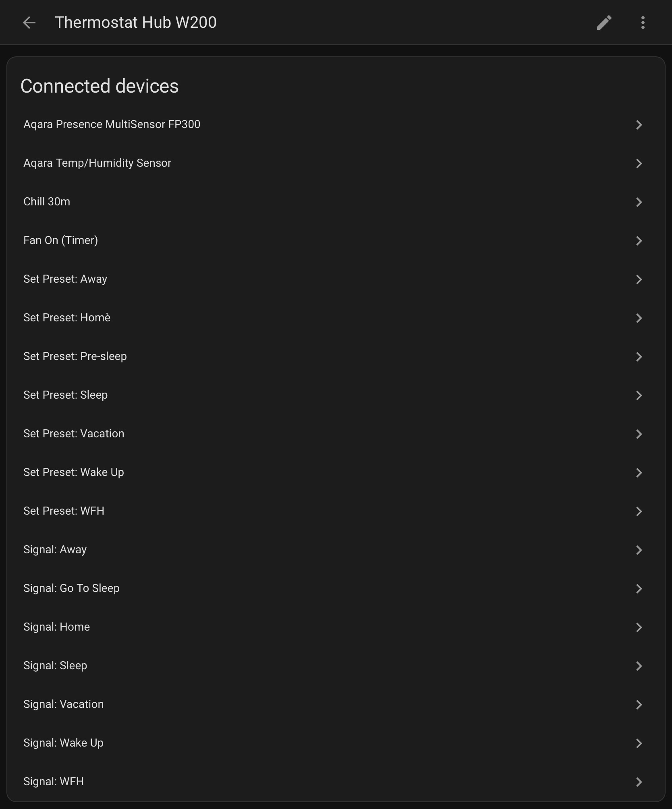The width and height of the screenshot is (672, 809).
Task: Select the Signal: Away entry
Action: [55, 550]
